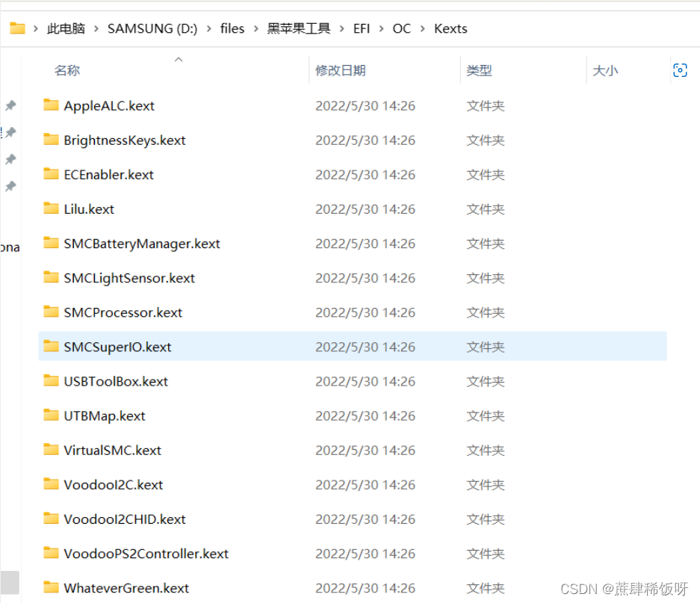The height and width of the screenshot is (603, 700).
Task: Click the Lilu.kext folder icon
Action: pyautogui.click(x=51, y=208)
